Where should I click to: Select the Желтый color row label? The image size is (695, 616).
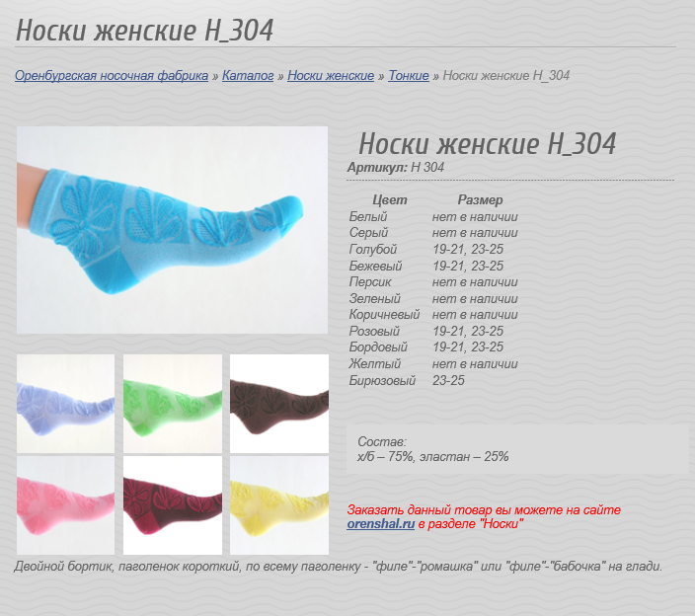pyautogui.click(x=374, y=363)
